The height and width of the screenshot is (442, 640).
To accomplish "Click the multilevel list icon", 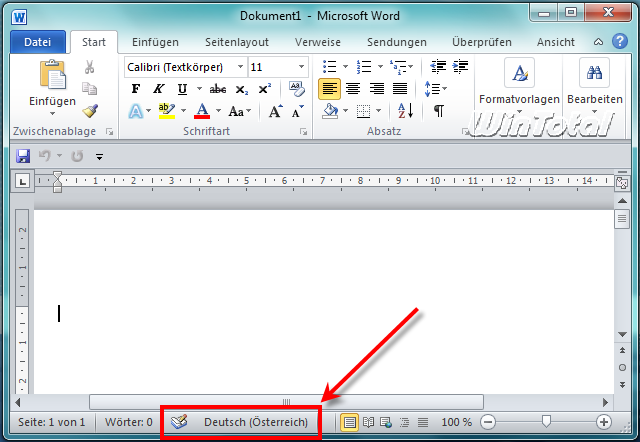I will tap(398, 67).
